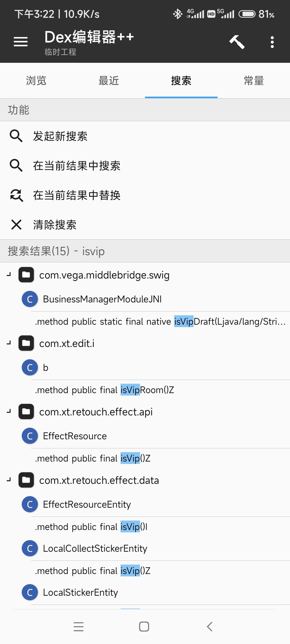Open the three-dot overflow menu
Viewport: 290px width, 644px height.
272,42
